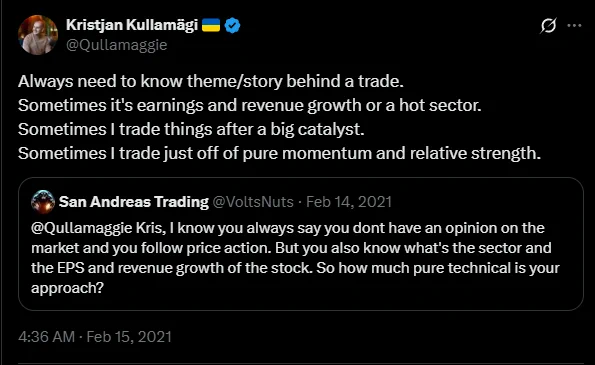The height and width of the screenshot is (365, 595).
Task: Click the San Andreas Trading avatar icon
Action: (43, 201)
